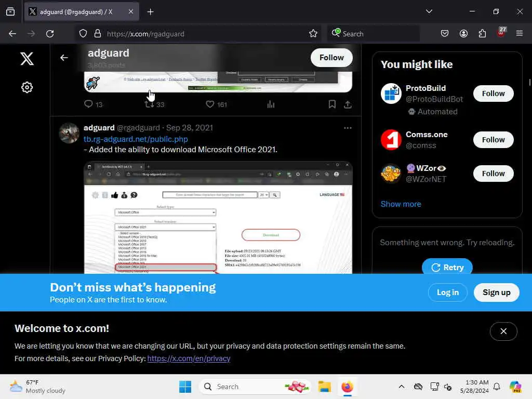Click the Retry button
This screenshot has width=532, height=399.
(447, 267)
